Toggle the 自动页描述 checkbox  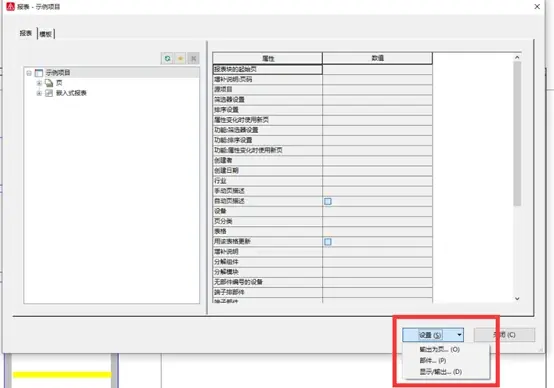click(328, 201)
